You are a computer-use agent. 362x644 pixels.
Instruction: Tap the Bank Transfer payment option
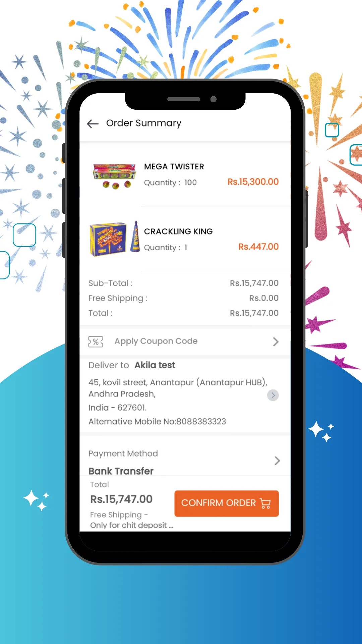pos(121,471)
